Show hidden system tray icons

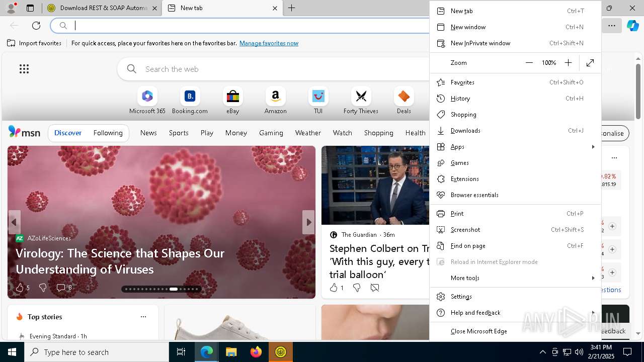pyautogui.click(x=542, y=352)
